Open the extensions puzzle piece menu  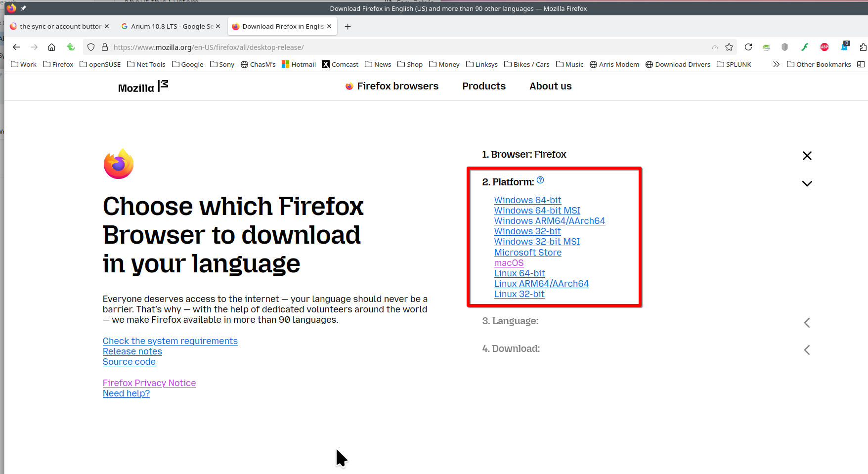click(x=863, y=47)
